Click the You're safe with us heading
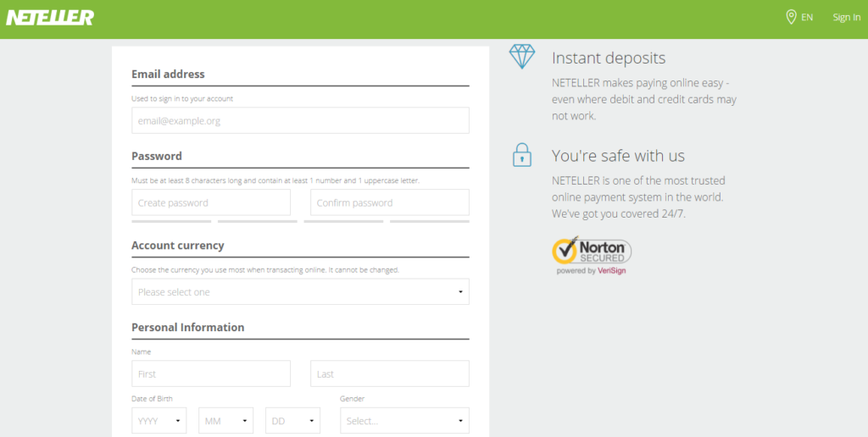This screenshot has width=868, height=437. pyautogui.click(x=618, y=156)
